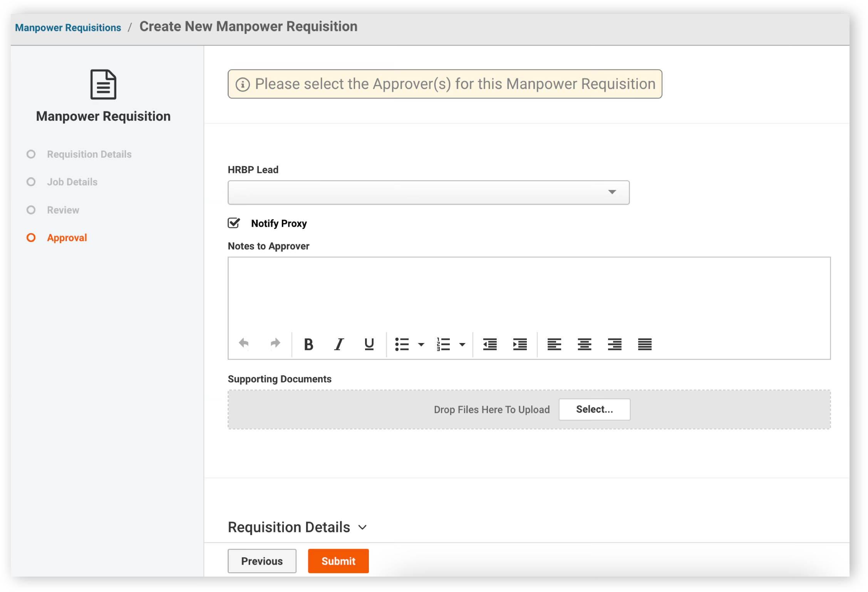The image size is (868, 592).
Task: Open the numbered list style dropdown arrow
Action: (462, 345)
